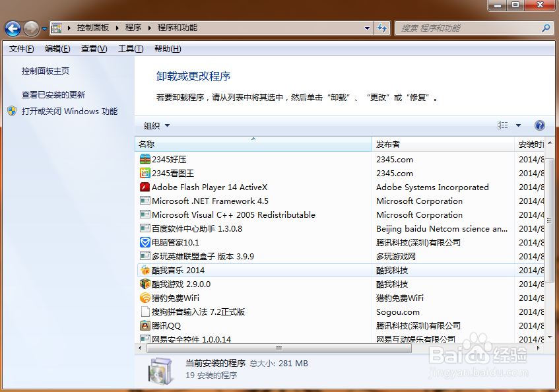Click the refresh button beside address bar
This screenshot has height=392, width=559.
382,28
